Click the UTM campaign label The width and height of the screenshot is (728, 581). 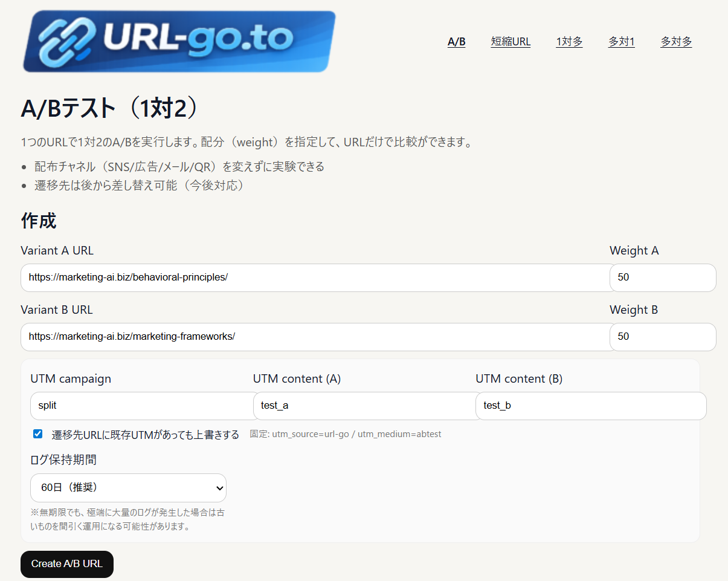pos(71,379)
